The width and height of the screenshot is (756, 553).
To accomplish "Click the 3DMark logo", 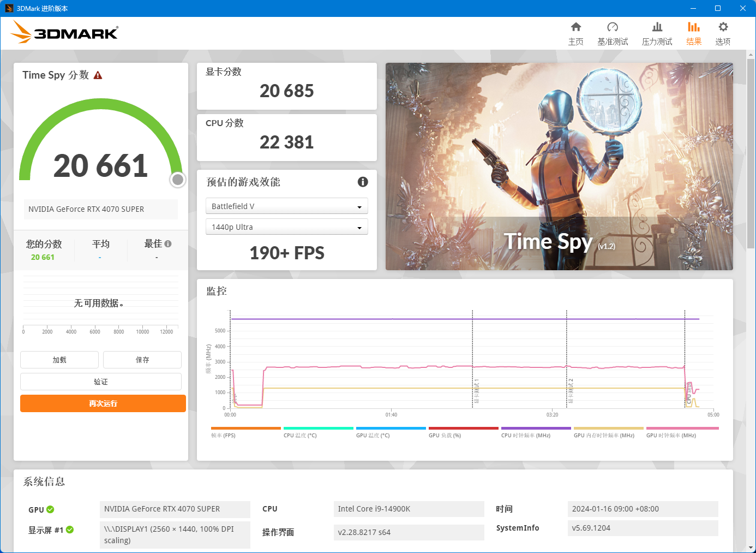I will pyautogui.click(x=64, y=32).
